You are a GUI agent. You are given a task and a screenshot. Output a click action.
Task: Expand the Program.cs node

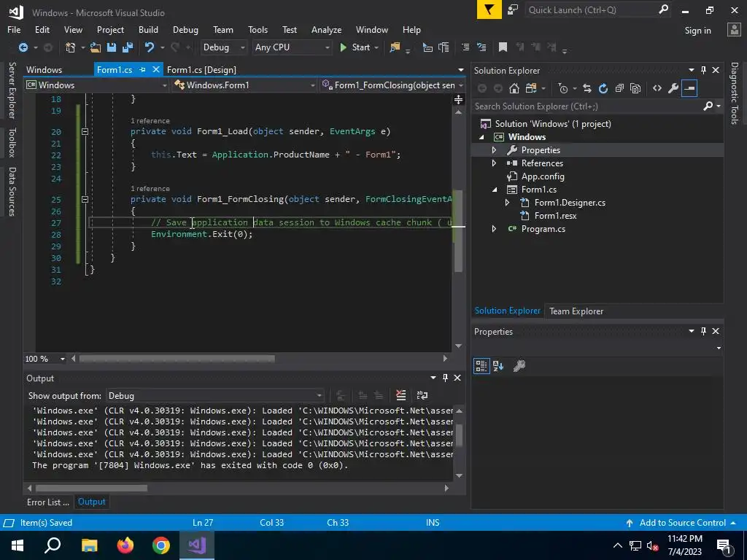click(494, 229)
